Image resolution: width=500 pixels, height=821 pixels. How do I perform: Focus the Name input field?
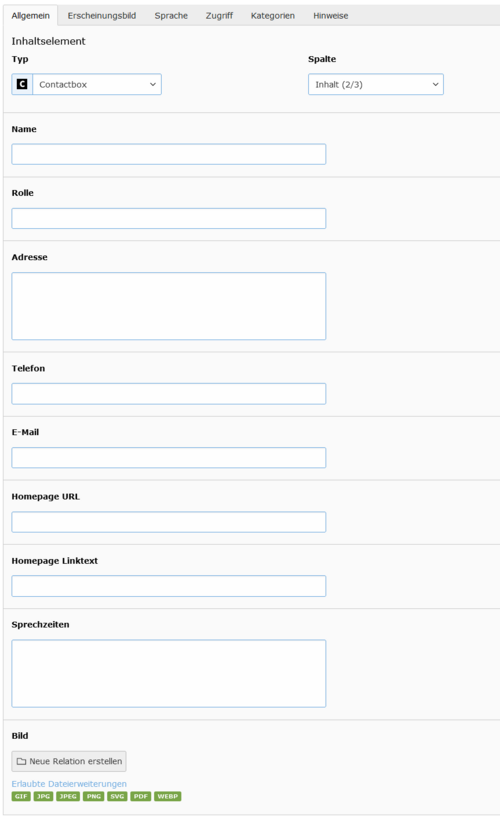point(169,154)
